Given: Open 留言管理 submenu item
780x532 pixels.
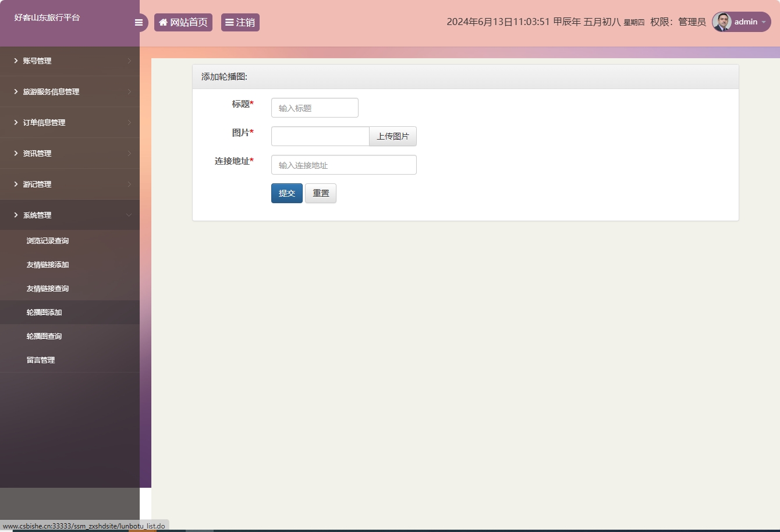Looking at the screenshot, I should click(x=41, y=360).
